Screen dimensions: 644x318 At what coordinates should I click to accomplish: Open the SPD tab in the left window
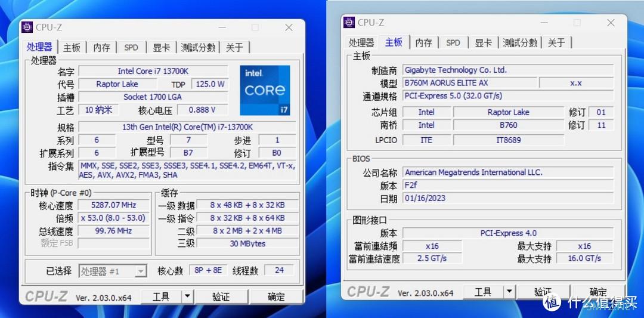click(131, 48)
